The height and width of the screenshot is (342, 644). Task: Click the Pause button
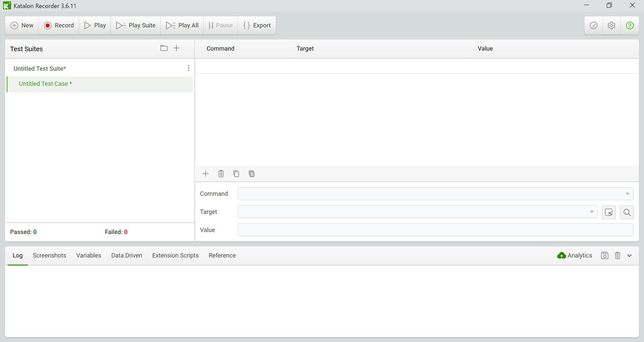[221, 25]
